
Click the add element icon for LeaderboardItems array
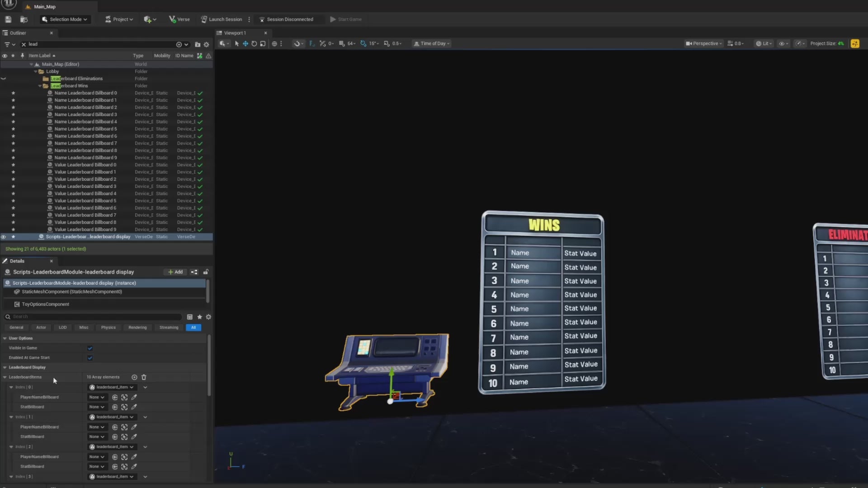134,377
